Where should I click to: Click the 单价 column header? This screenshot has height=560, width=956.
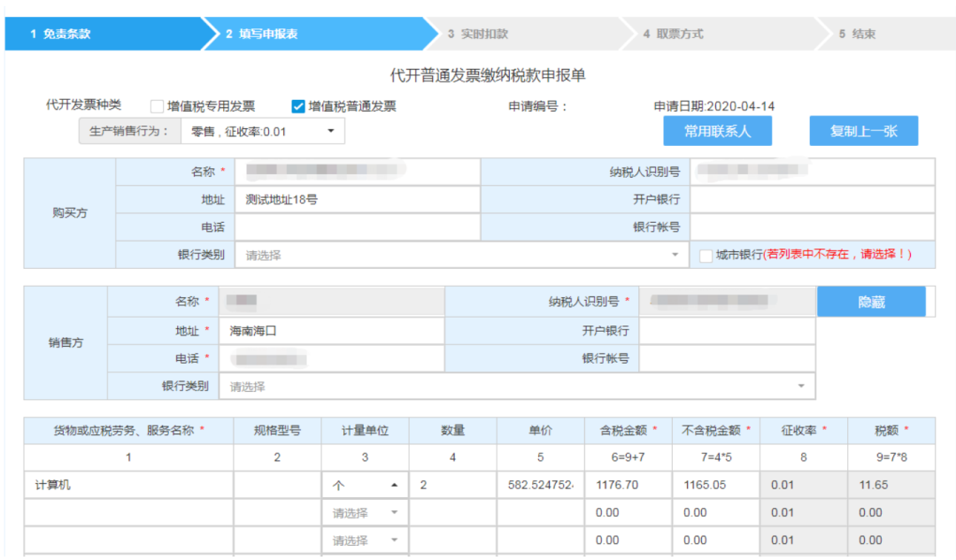pos(541,430)
